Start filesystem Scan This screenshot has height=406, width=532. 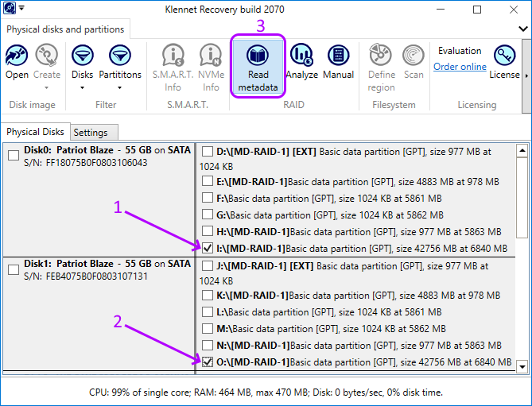[x=414, y=62]
